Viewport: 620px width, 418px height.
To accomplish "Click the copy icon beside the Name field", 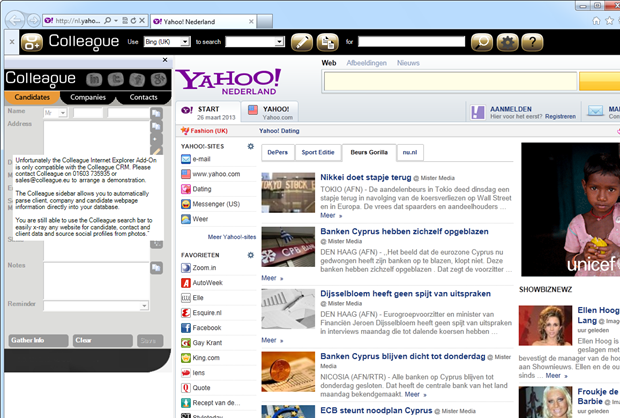I will pos(157,113).
